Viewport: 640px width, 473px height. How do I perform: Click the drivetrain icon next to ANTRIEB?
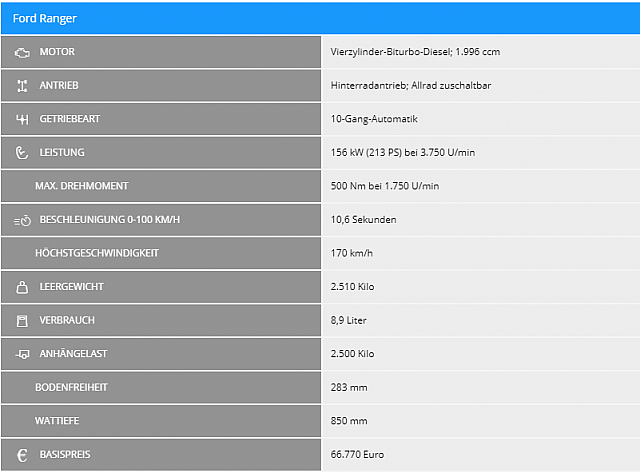(x=22, y=85)
